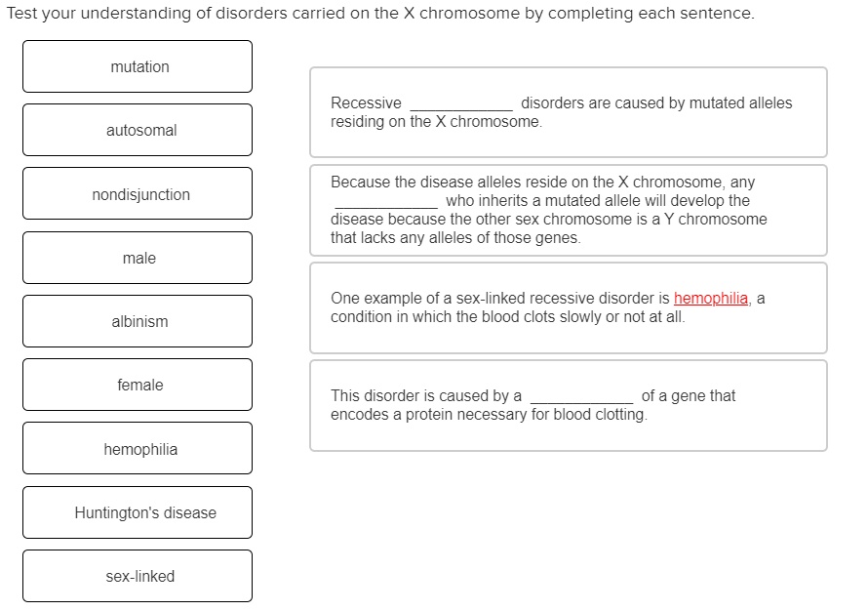Click the sentence box about blood clotting slowly
Screen dimensions: 868x611
568,307
